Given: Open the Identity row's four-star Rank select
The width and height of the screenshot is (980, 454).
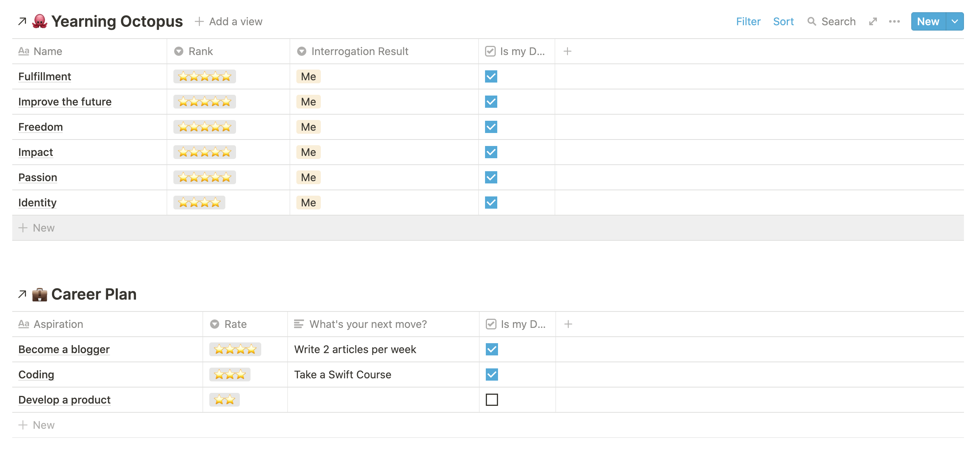Looking at the screenshot, I should (x=199, y=203).
